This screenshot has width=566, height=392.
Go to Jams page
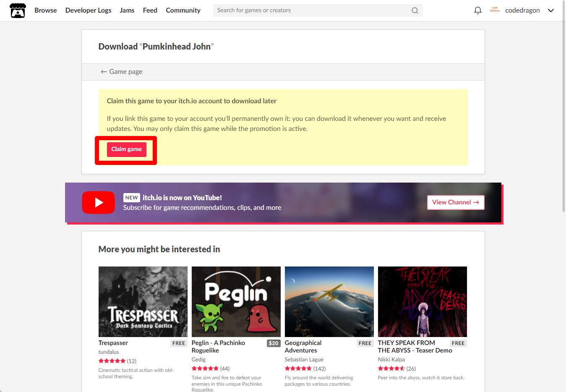pyautogui.click(x=127, y=10)
